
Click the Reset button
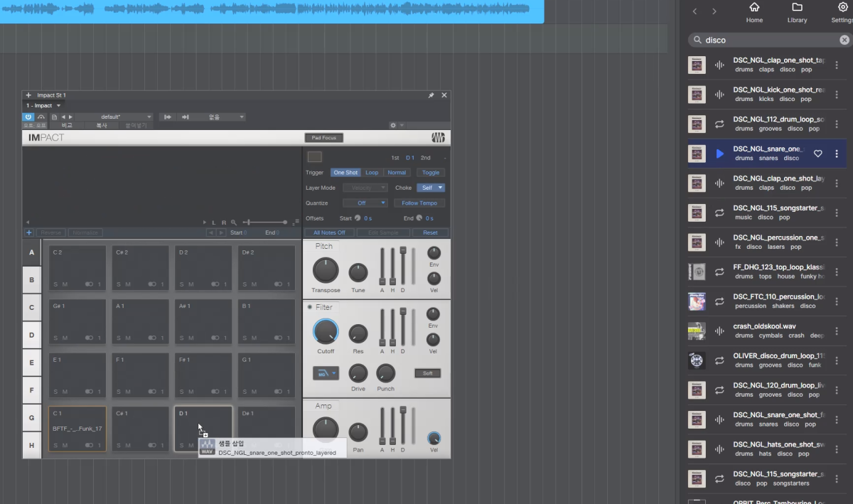pyautogui.click(x=430, y=232)
